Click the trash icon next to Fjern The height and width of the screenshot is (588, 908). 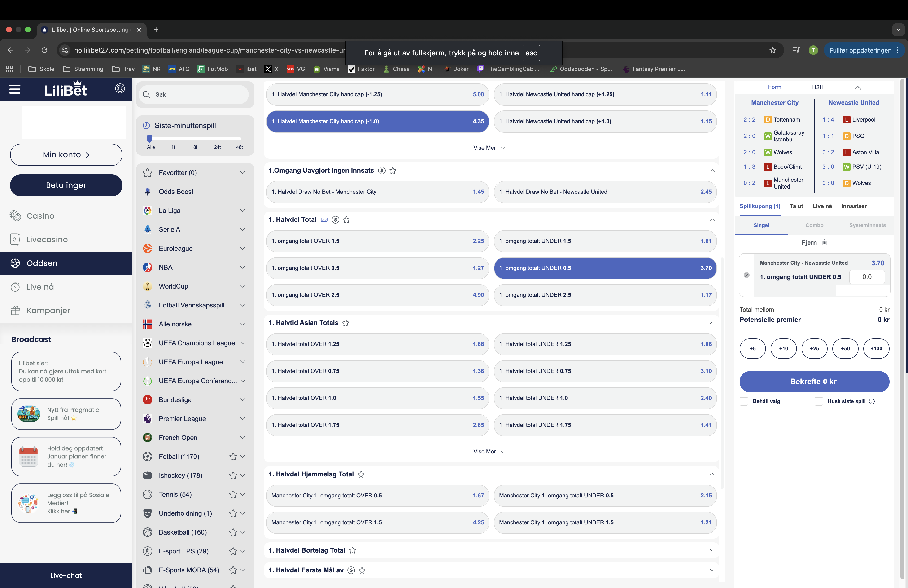[x=825, y=243]
